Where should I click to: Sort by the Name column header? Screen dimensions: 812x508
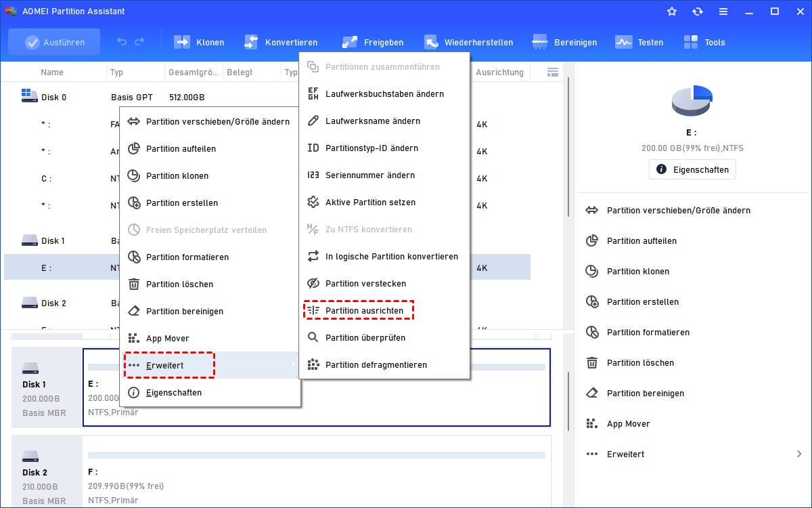52,72
